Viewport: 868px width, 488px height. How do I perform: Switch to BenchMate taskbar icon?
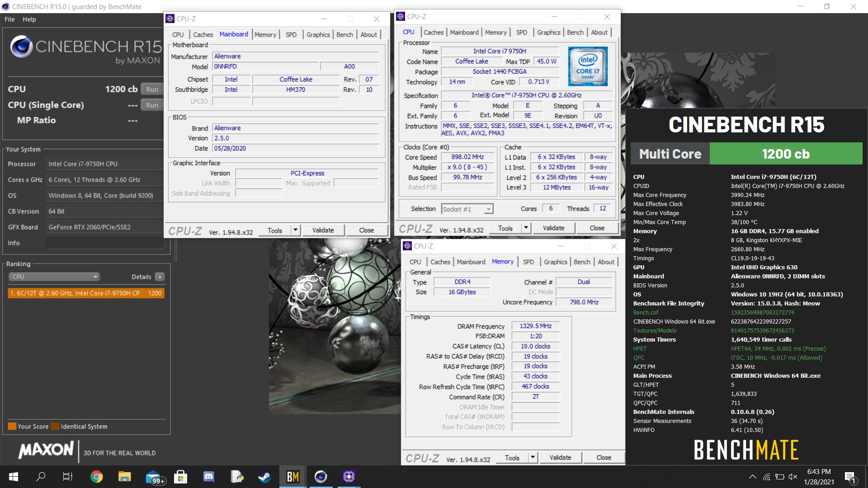[292, 477]
